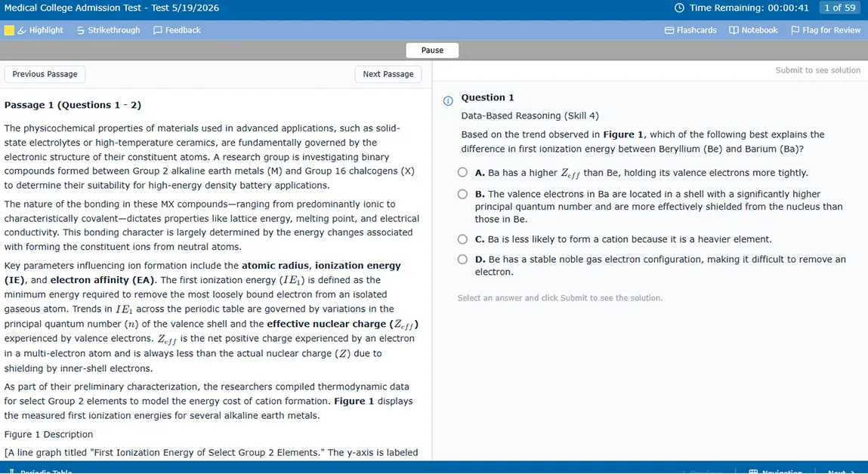Click the bold 'atomic radius' term
This screenshot has height=474, width=868.
[x=275, y=266]
